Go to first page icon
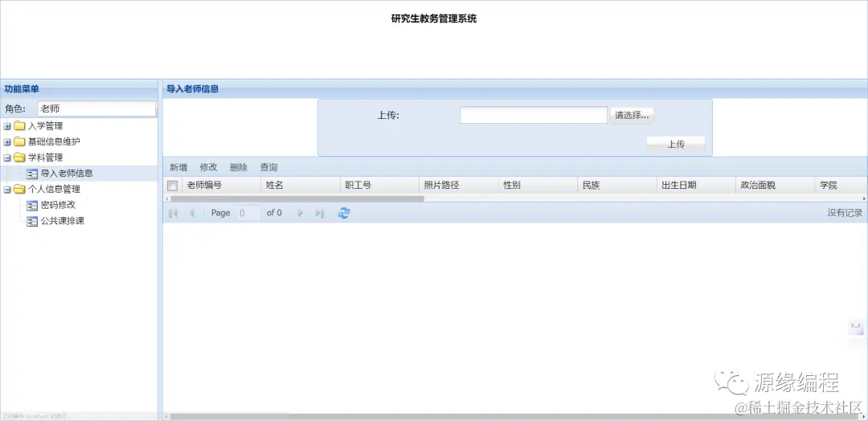Screen dimensions: 868x421 [x=173, y=213]
